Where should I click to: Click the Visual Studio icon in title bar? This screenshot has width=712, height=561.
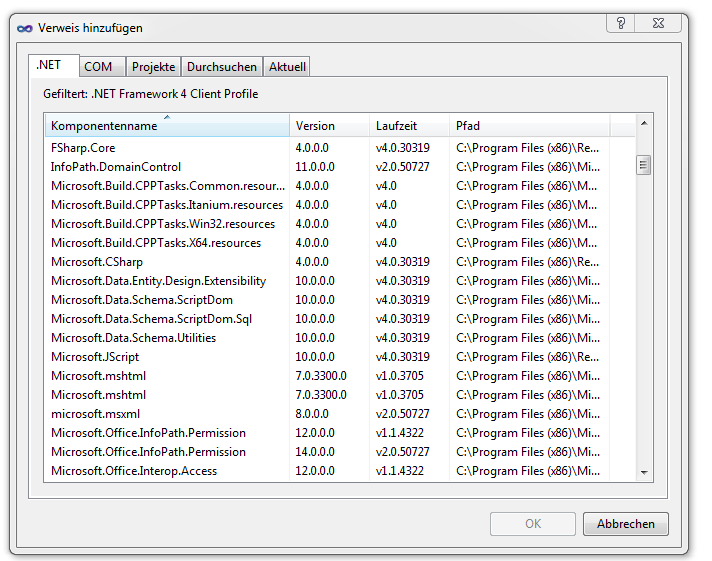pyautogui.click(x=25, y=29)
